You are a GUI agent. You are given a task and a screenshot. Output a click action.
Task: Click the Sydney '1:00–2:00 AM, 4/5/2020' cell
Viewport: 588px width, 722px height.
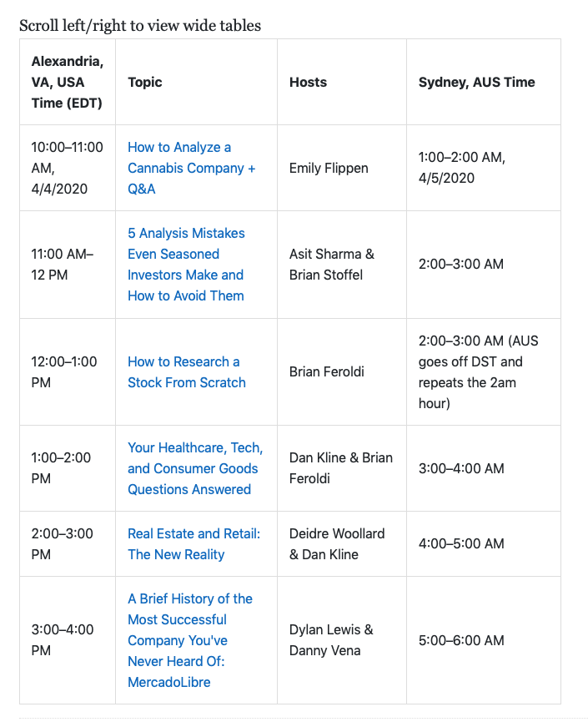point(462,168)
